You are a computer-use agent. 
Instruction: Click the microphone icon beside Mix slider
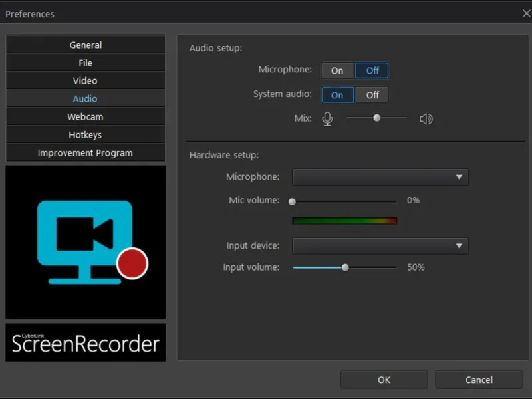[x=327, y=119]
